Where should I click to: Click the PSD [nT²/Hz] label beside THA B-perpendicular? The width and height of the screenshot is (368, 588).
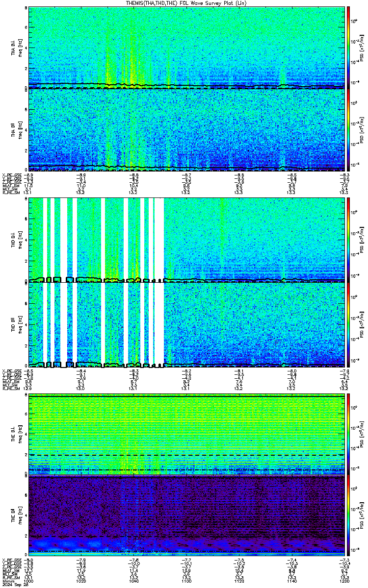tap(362, 48)
